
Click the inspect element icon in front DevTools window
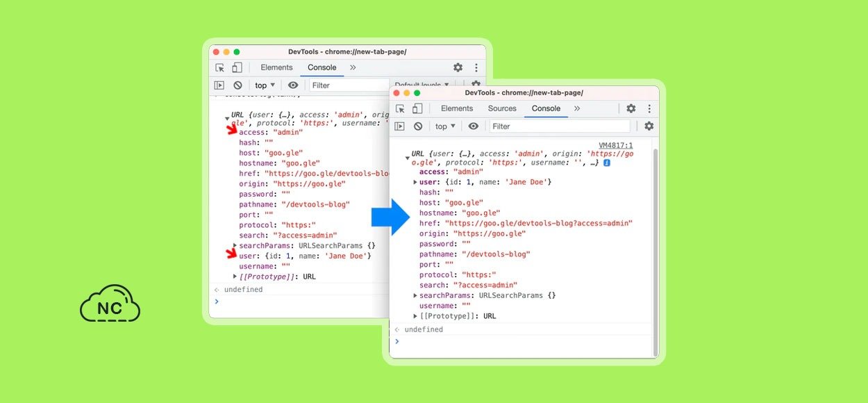[x=400, y=108]
